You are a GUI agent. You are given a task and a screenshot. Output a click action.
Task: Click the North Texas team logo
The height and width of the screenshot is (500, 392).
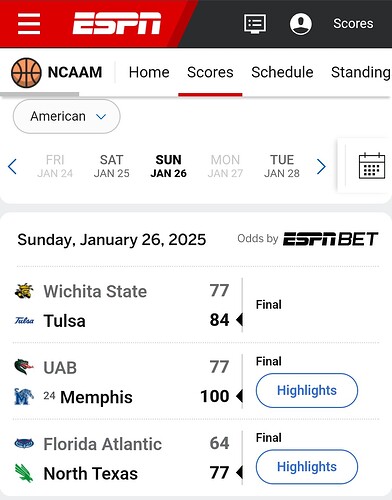click(x=24, y=473)
